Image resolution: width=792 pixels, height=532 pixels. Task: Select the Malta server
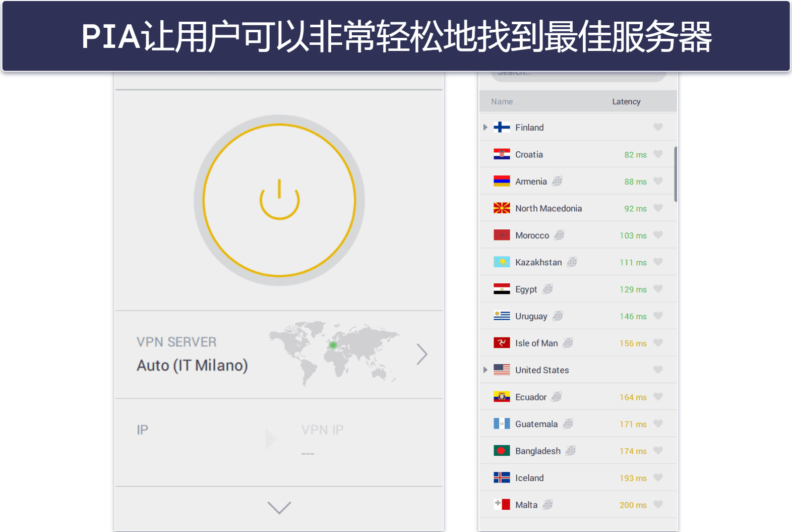point(578,505)
